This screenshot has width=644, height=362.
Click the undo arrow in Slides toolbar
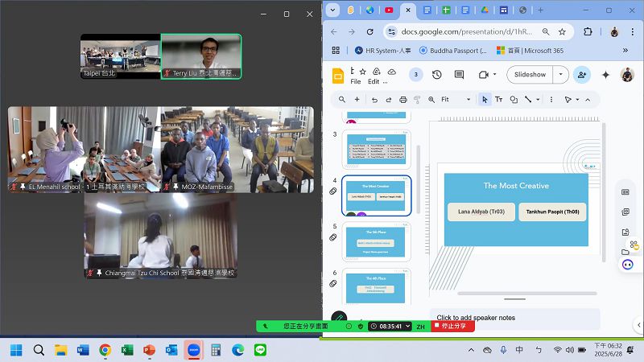click(x=374, y=100)
